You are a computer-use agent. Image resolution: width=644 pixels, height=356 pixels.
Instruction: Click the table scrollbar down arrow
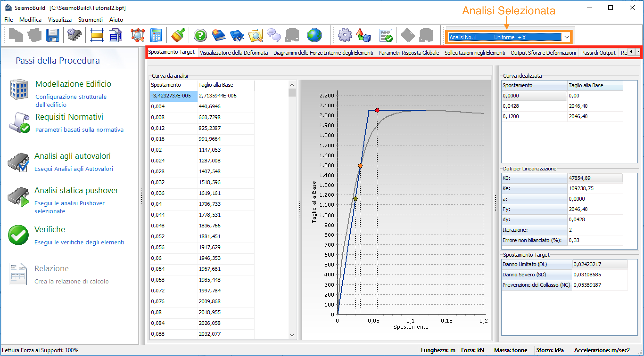292,335
